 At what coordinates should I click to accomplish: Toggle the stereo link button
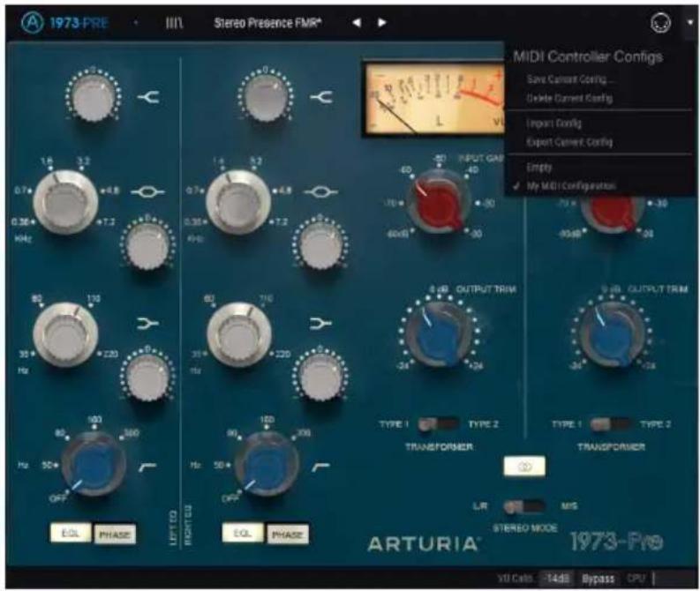point(524,467)
